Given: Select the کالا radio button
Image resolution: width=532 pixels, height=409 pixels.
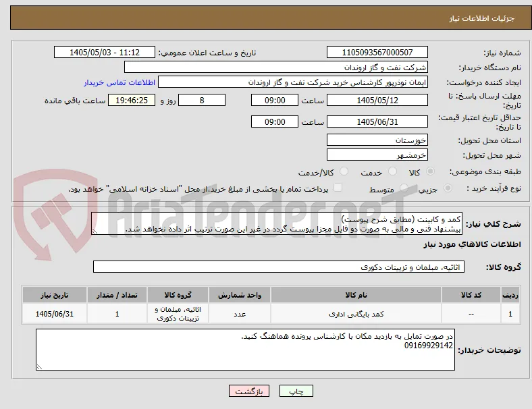Looking at the screenshot, I should 430,171.
